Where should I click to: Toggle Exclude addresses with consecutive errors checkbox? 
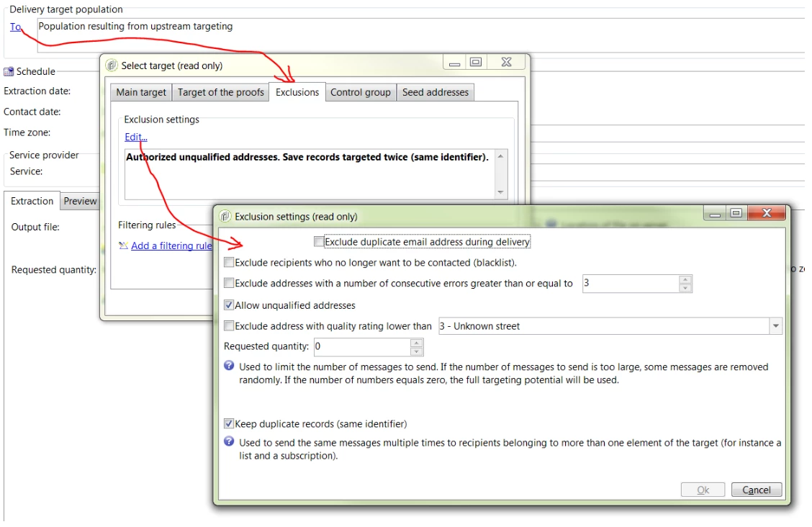pyautogui.click(x=228, y=283)
